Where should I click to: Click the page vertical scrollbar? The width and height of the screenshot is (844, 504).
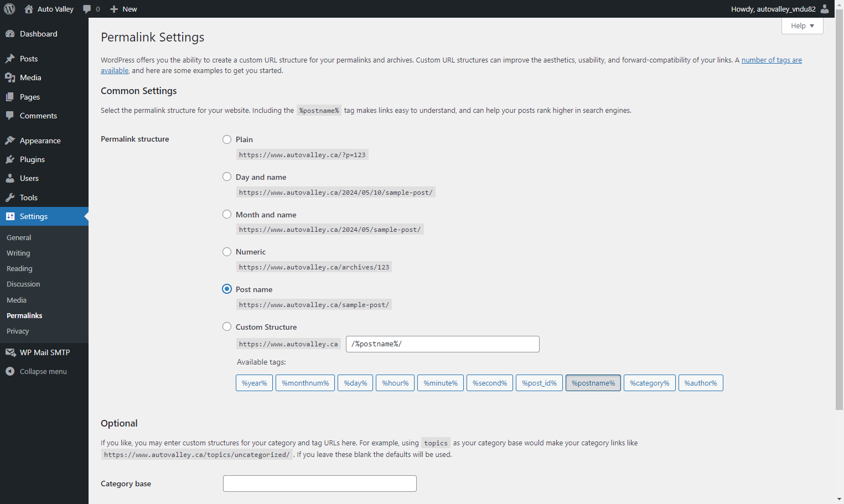(x=840, y=210)
